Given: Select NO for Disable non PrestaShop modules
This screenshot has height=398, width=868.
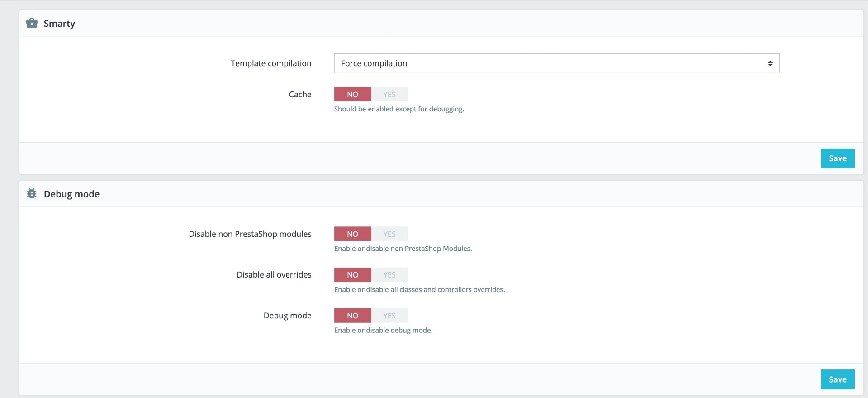Looking at the screenshot, I should [352, 234].
